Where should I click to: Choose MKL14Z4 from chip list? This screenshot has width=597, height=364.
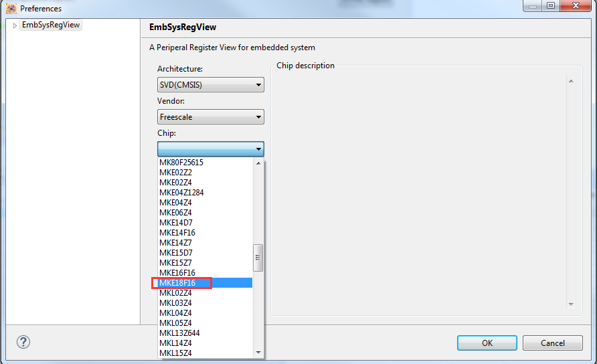pos(205,343)
